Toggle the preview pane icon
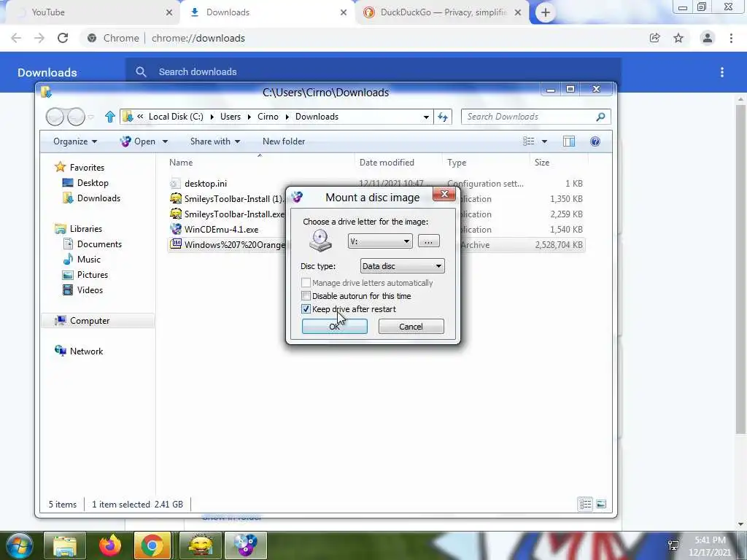 pos(569,141)
